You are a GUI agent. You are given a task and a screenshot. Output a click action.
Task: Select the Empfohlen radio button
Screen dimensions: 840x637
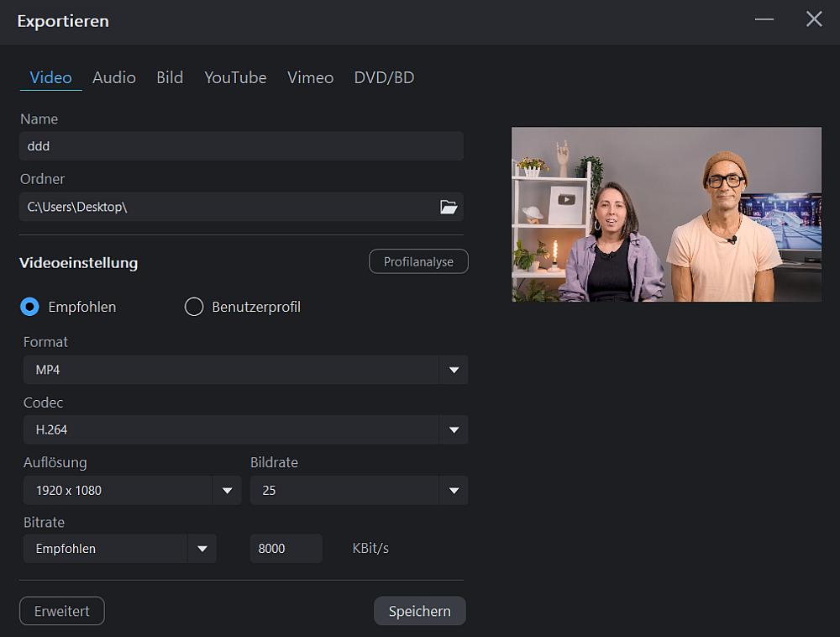(29, 307)
